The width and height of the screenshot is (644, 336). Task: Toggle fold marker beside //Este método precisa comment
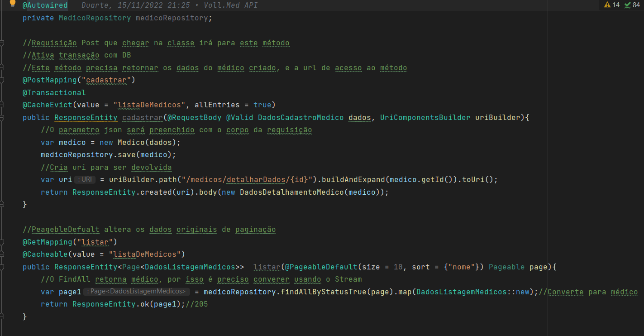coord(2,67)
